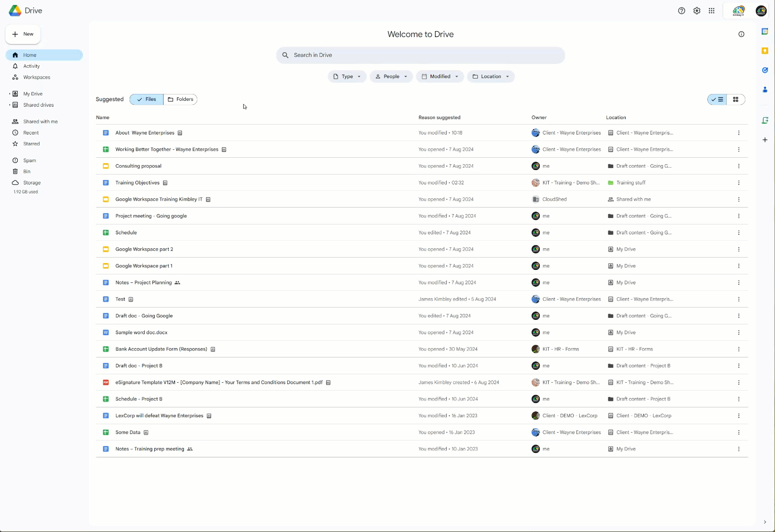The image size is (775, 532).
Task: Click the New button
Action: tap(23, 34)
